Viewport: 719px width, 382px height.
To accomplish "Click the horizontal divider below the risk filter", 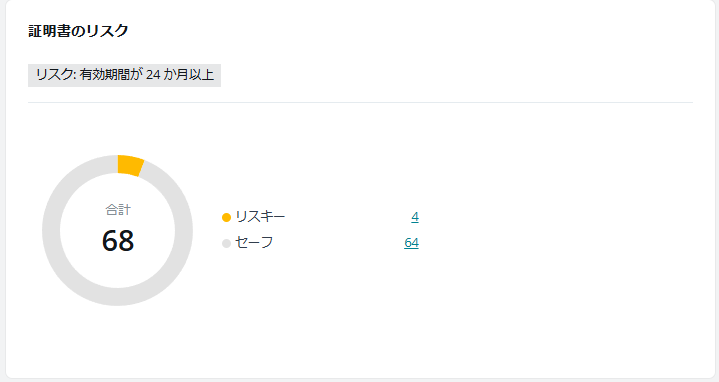I will coord(360,103).
